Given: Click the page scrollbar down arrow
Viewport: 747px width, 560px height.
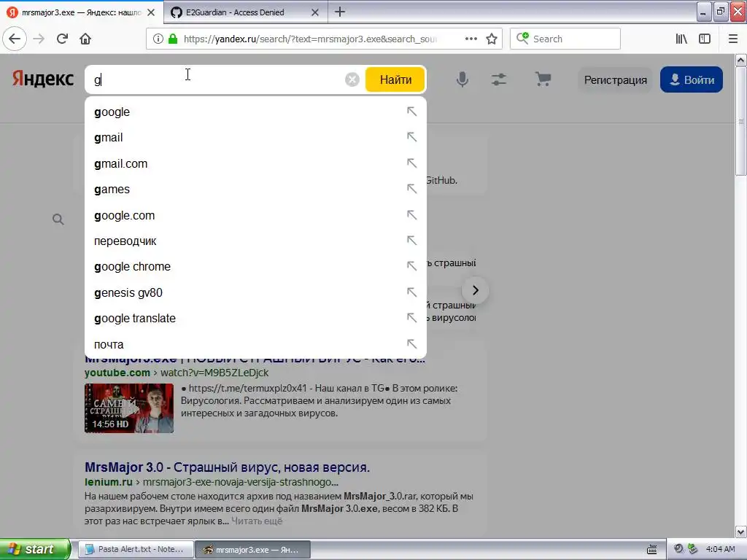Looking at the screenshot, I should coord(741,532).
